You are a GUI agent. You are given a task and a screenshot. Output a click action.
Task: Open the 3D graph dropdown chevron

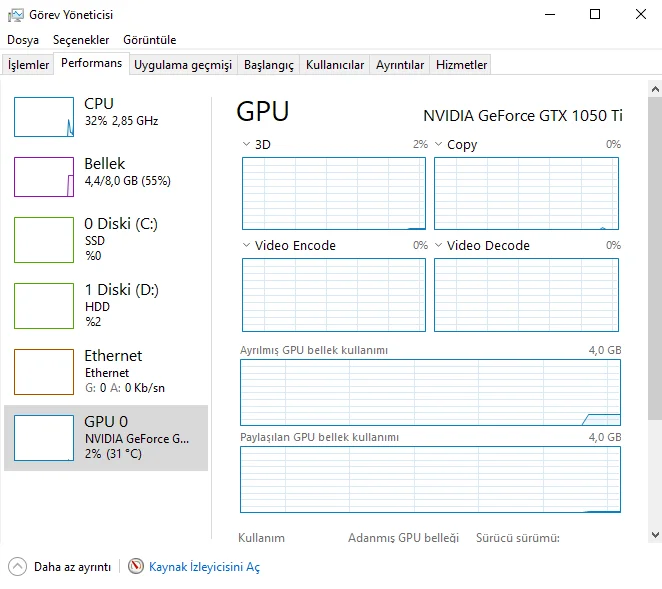point(247,144)
